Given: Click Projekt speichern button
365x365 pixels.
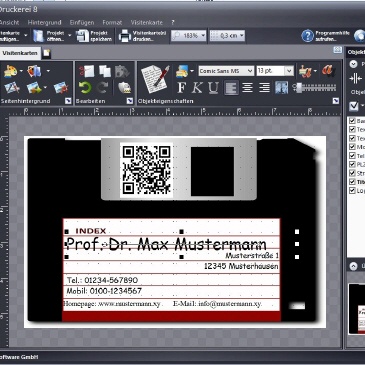Looking at the screenshot, I should 94,36.
